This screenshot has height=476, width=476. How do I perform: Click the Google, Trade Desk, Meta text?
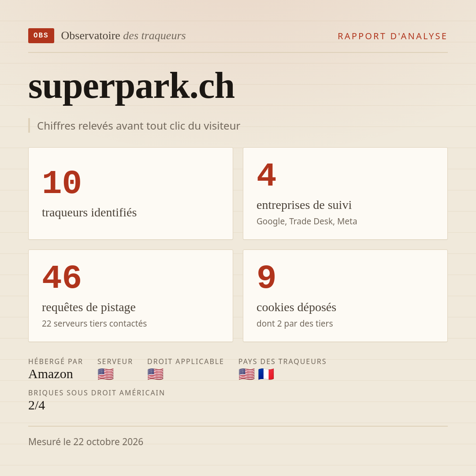[307, 221]
